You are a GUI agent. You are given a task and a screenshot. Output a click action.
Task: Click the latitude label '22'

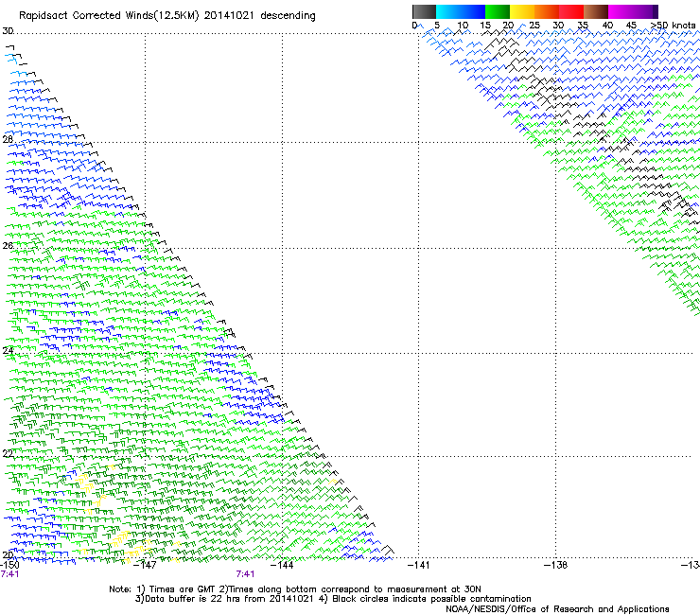(x=8, y=453)
